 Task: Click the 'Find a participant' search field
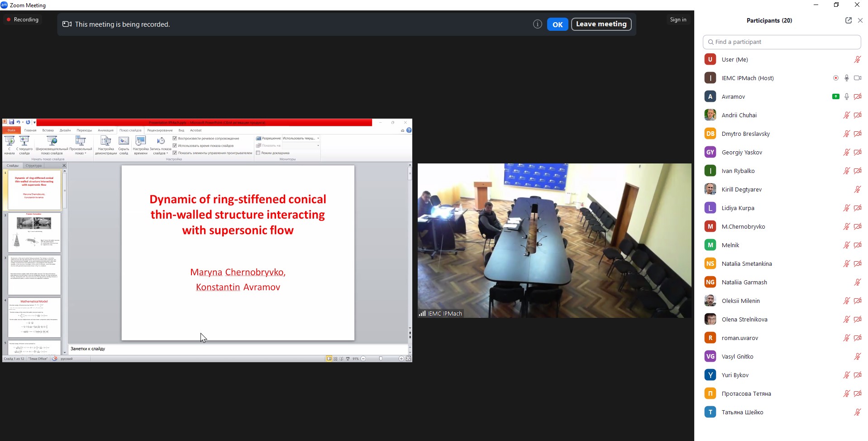(782, 42)
